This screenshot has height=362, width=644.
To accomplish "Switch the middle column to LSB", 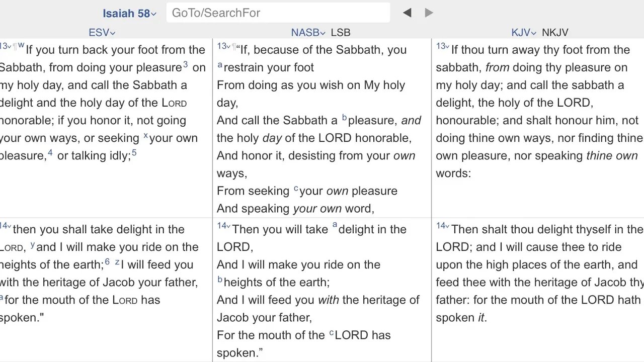I will (x=341, y=33).
